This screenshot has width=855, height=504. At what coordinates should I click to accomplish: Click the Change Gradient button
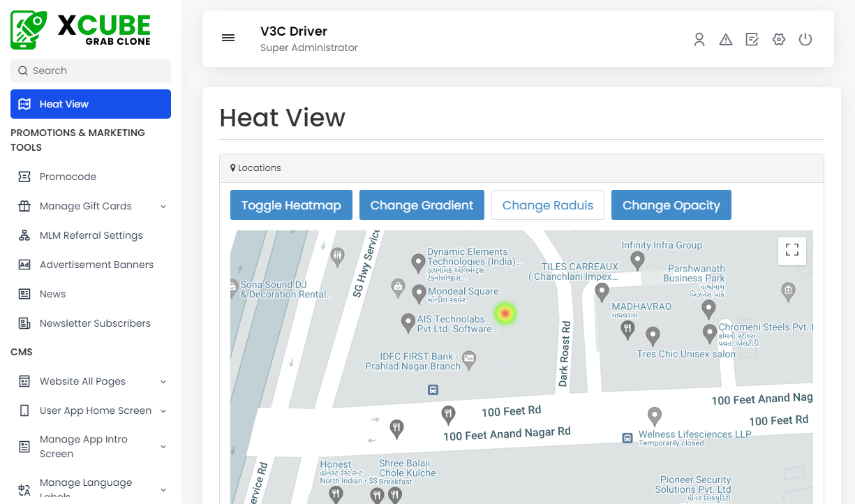(x=422, y=205)
